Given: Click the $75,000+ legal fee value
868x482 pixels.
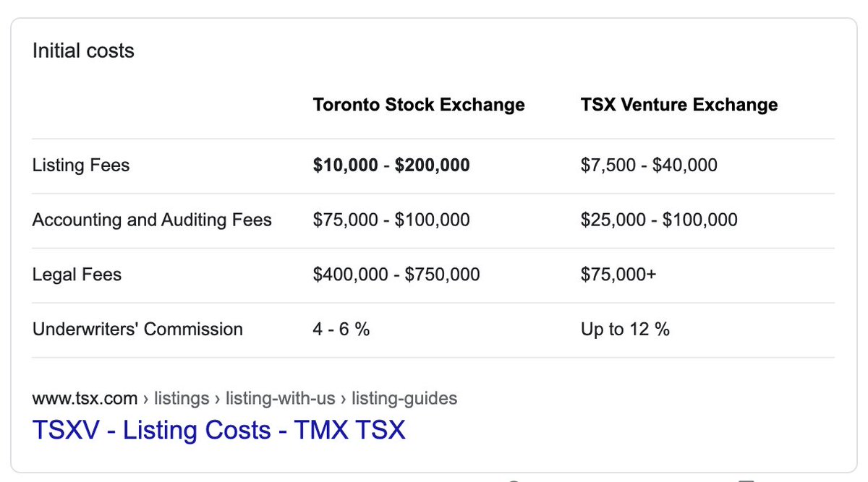Looking at the screenshot, I should click(618, 275).
